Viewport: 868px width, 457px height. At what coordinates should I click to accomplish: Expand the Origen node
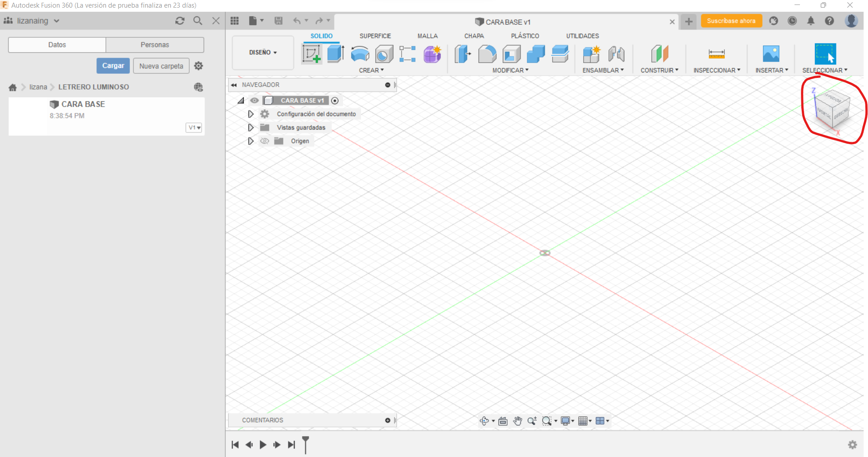[251, 141]
